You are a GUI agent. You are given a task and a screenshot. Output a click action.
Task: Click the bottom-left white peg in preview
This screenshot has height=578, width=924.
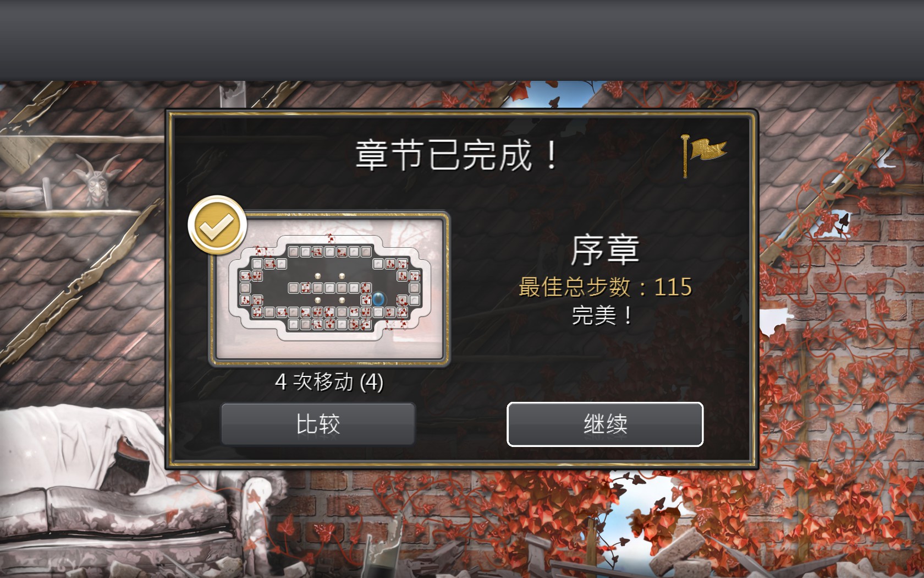tap(317, 300)
